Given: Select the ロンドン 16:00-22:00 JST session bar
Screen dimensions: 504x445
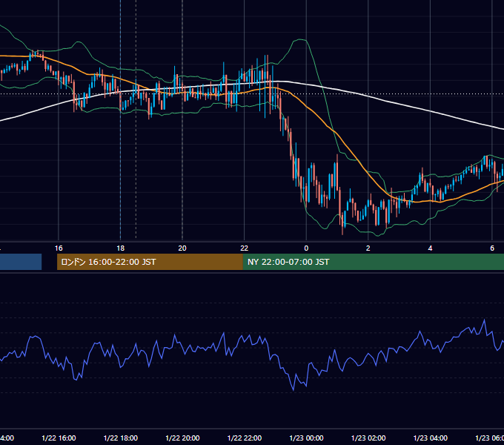Looking at the screenshot, I should tap(150, 262).
